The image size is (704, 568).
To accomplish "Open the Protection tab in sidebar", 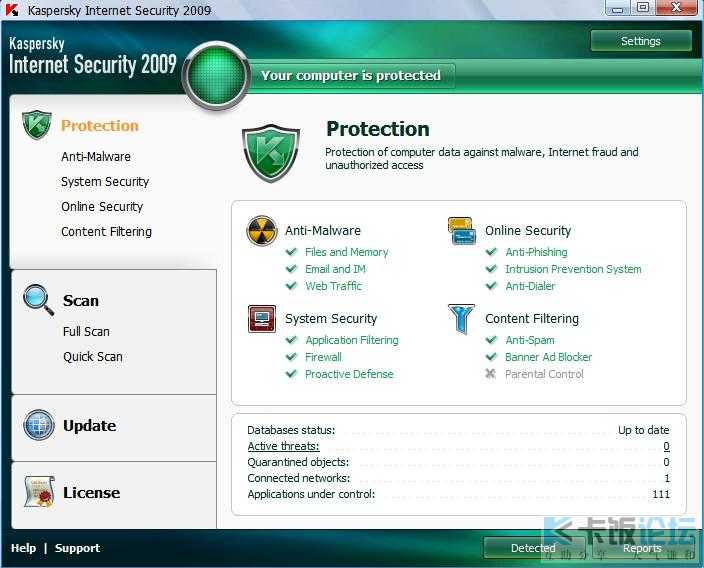I will (x=100, y=125).
